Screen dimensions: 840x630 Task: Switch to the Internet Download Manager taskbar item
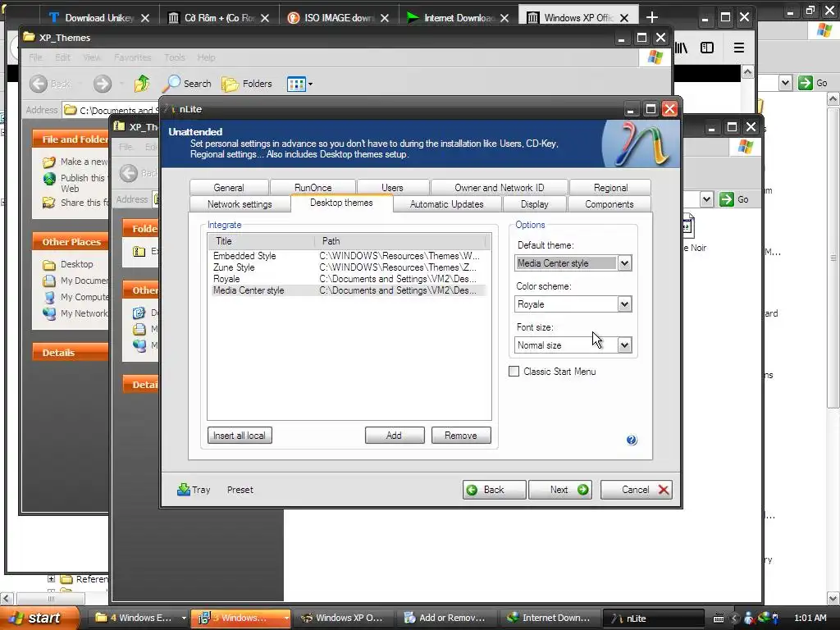[549, 618]
